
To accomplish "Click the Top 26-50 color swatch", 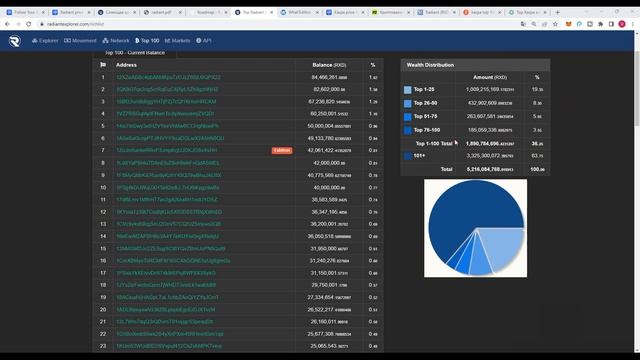I will click(x=407, y=103).
